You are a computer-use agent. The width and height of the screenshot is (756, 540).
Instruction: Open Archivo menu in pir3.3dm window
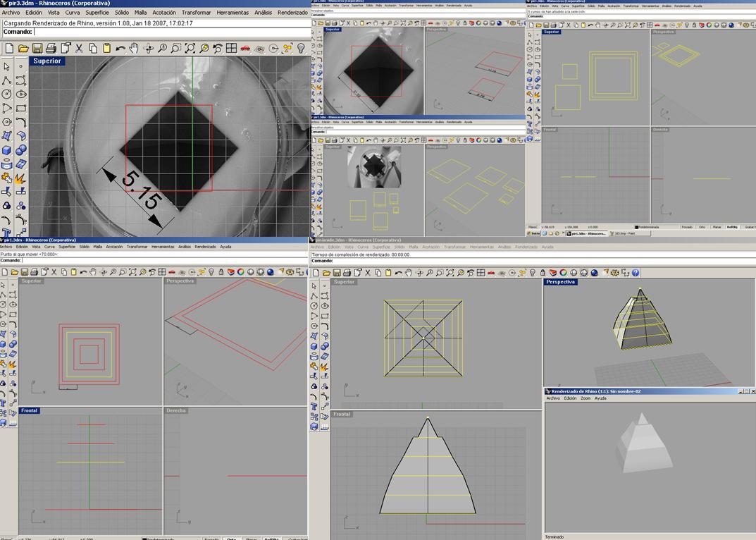tap(11, 13)
